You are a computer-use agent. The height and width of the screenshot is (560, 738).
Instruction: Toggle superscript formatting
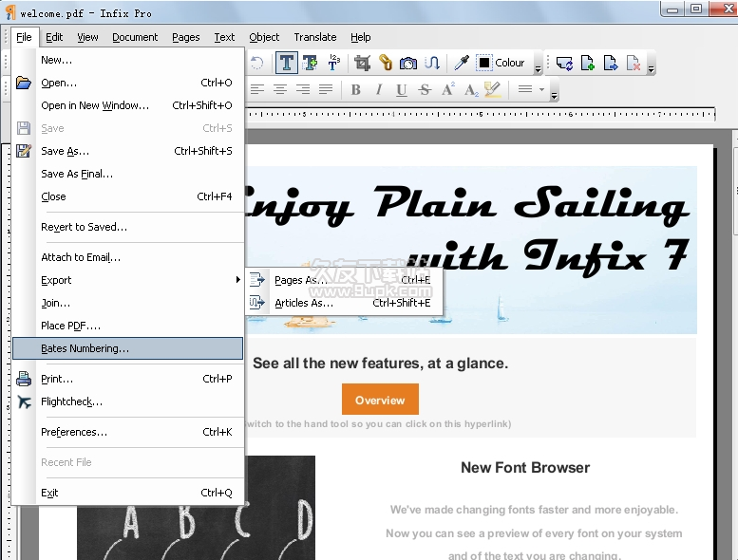pyautogui.click(x=448, y=88)
